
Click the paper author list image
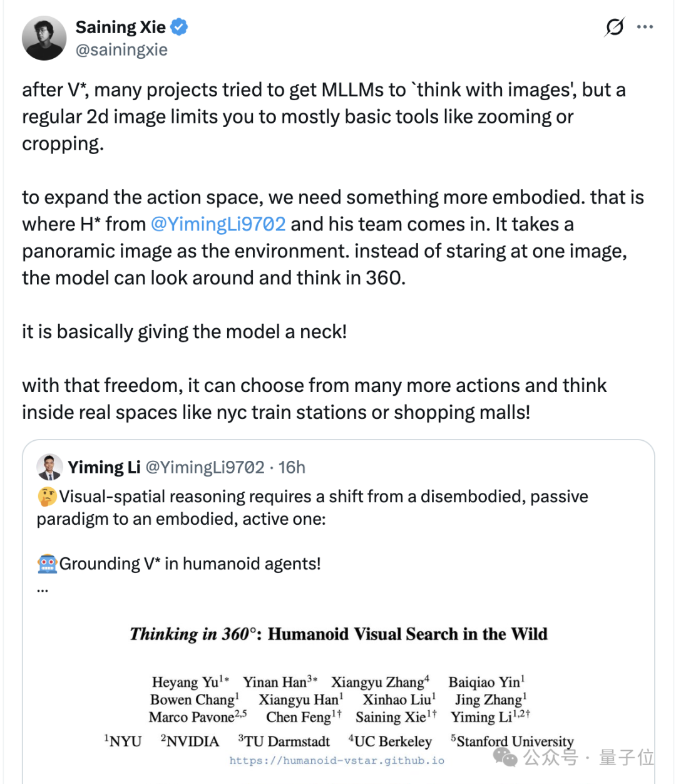coord(338,699)
